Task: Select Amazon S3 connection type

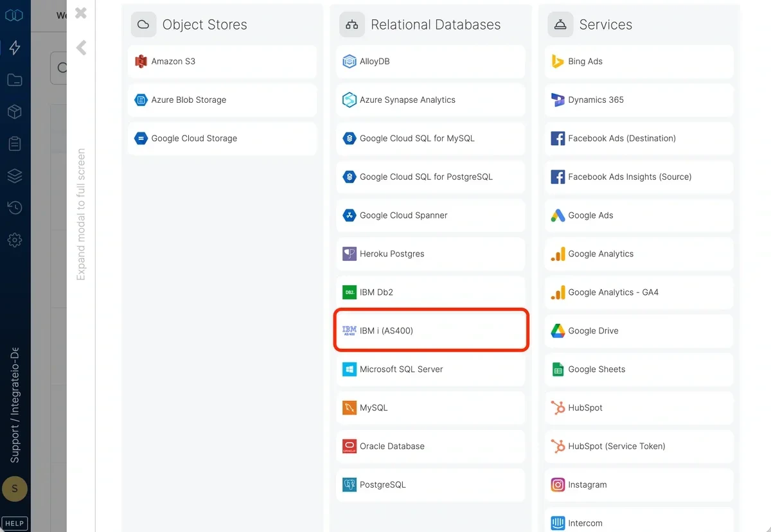Action: pyautogui.click(x=222, y=62)
